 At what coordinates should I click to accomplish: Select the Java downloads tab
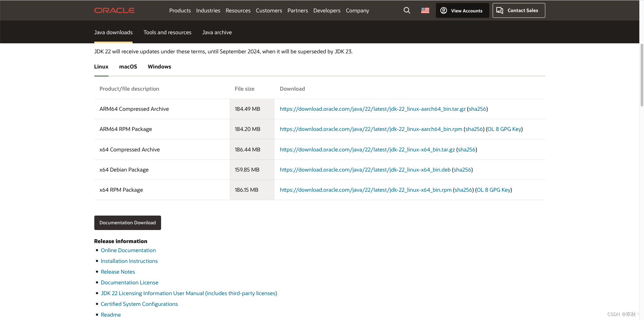pyautogui.click(x=113, y=32)
